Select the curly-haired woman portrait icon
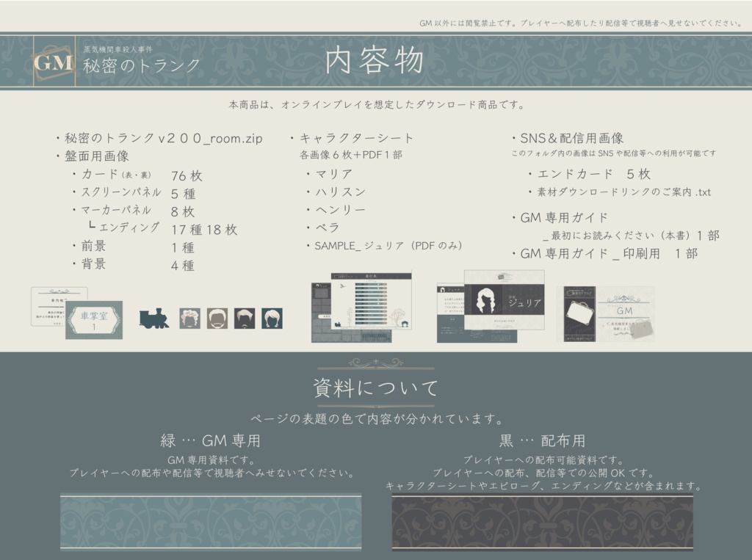Viewport: 752px width, 560px height. coord(190,319)
